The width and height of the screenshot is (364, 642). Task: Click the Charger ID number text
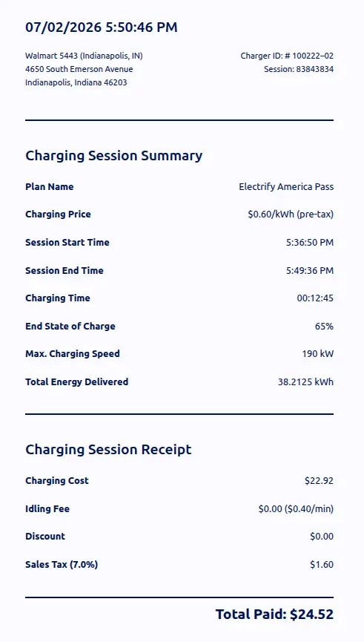point(287,56)
